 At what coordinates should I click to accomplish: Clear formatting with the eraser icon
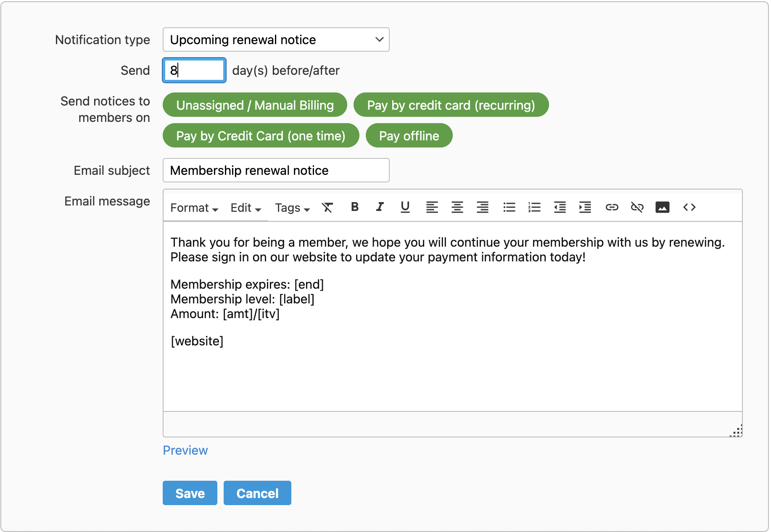[x=327, y=207]
